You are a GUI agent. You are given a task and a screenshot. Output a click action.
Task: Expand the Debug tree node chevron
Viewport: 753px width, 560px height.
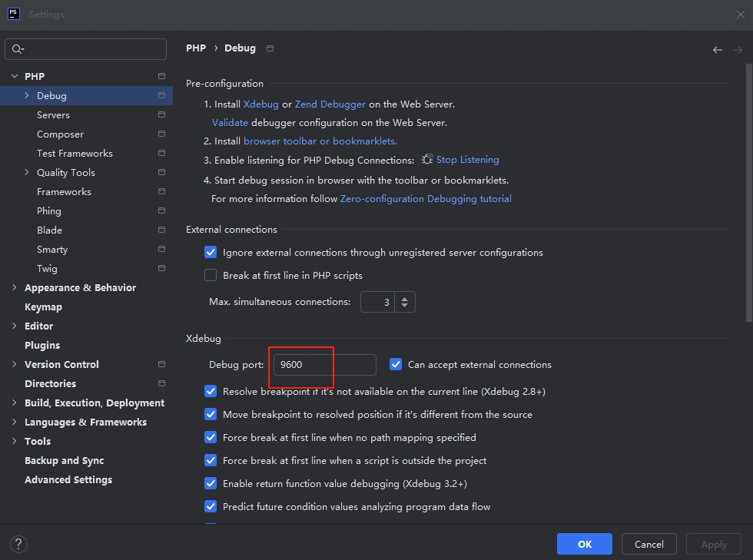click(26, 95)
